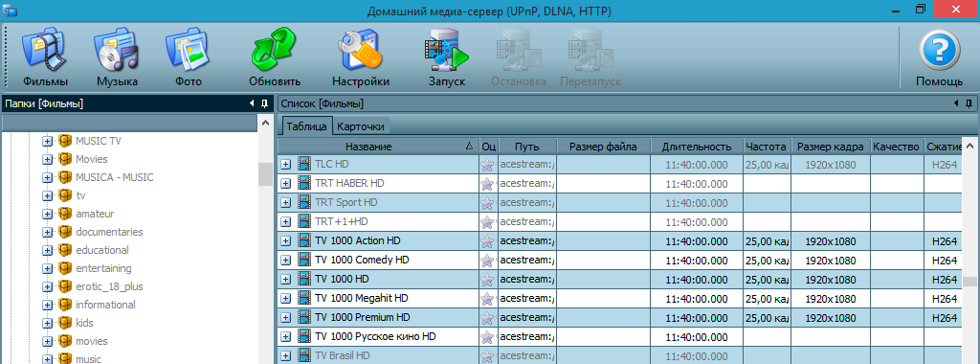Click the star rating of TRT HABER HD
The height and width of the screenshot is (364, 980).
coord(487,184)
